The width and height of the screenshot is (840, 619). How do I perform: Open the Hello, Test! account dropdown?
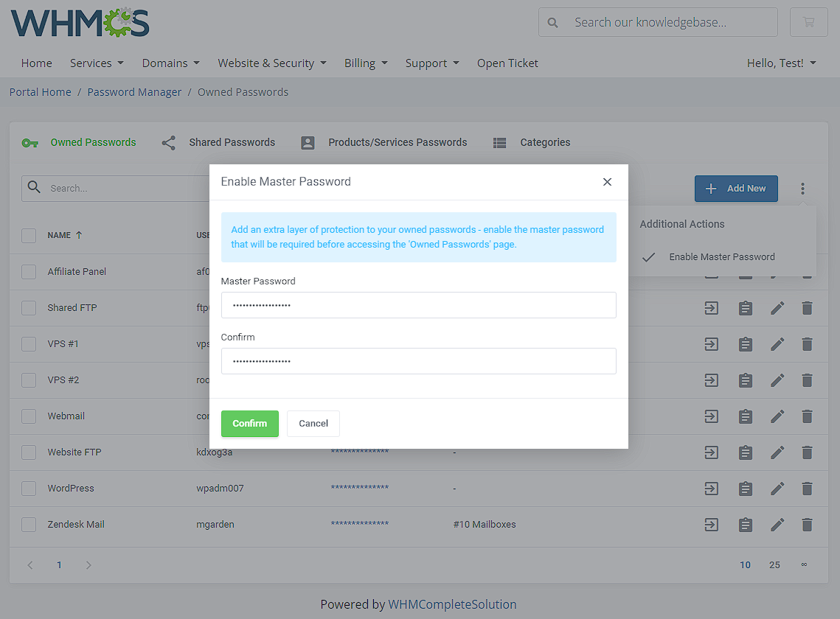[782, 63]
